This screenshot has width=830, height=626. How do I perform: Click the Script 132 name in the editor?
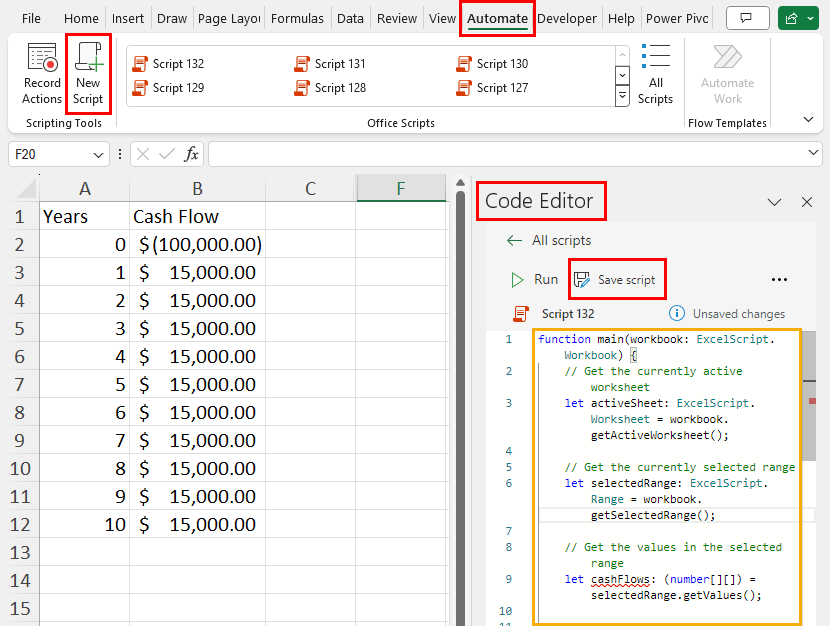[x=567, y=314]
